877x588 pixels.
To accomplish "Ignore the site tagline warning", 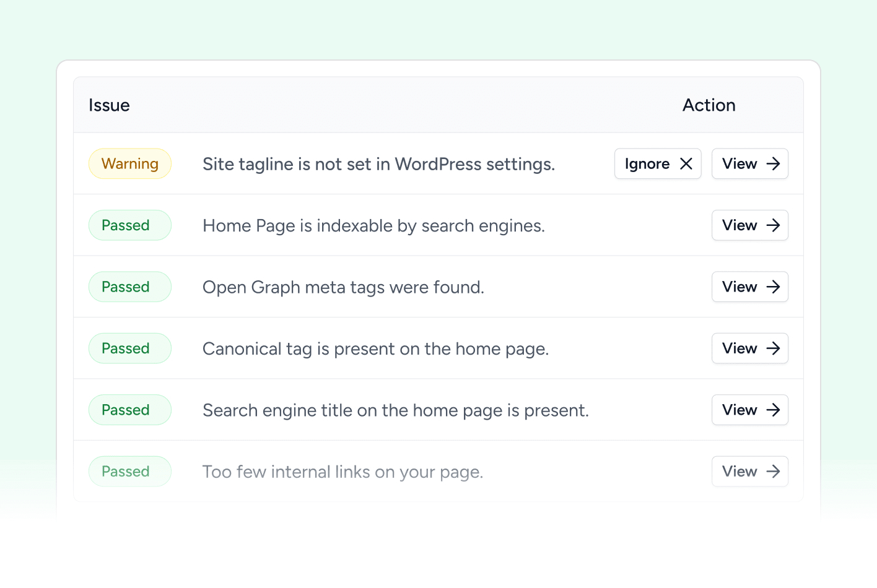I will pos(658,163).
